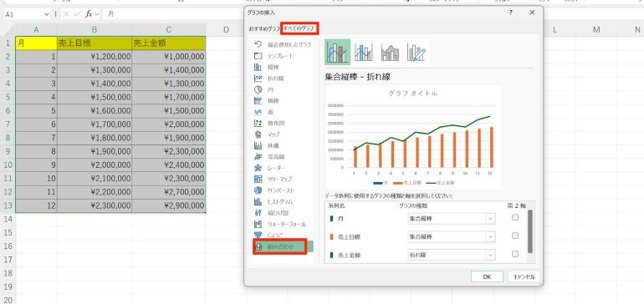Screen dimensions: 644x304
Task: Enable secondary axis for the 月 series
Action: point(515,218)
